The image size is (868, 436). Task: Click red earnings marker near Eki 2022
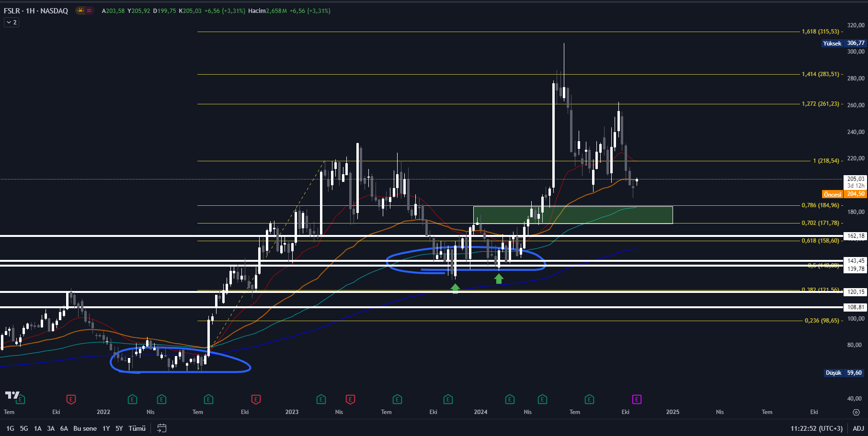[x=256, y=399]
